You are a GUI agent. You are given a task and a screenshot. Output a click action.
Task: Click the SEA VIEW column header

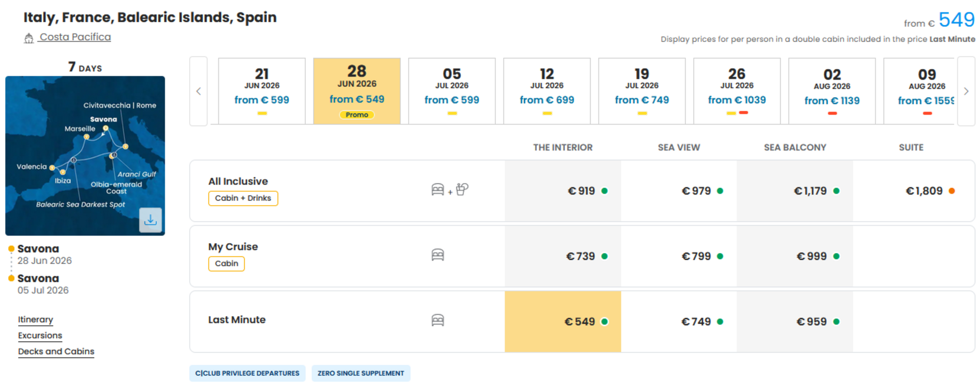[x=679, y=148]
